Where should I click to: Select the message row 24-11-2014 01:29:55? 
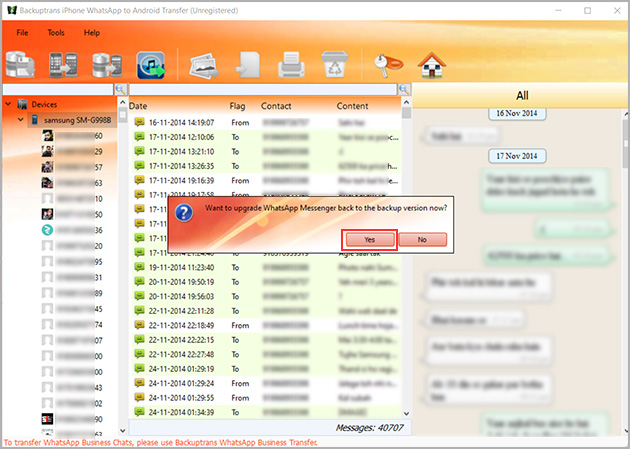coord(266,398)
